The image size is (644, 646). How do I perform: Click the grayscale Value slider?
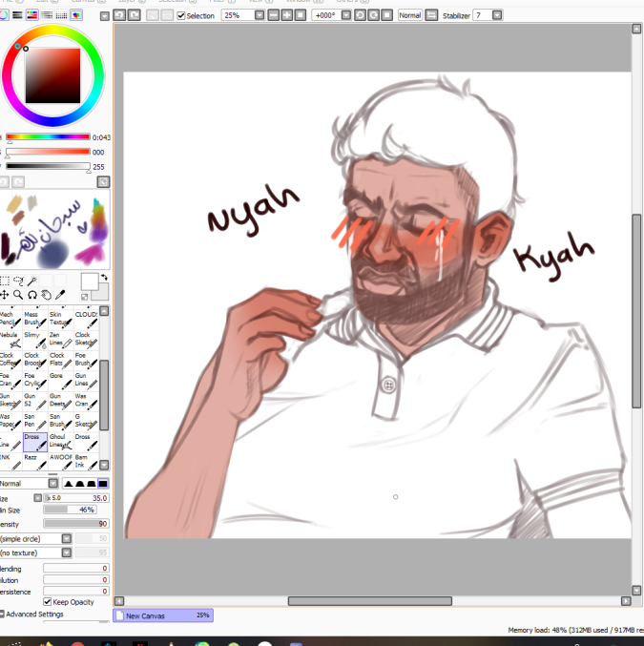[x=48, y=166]
